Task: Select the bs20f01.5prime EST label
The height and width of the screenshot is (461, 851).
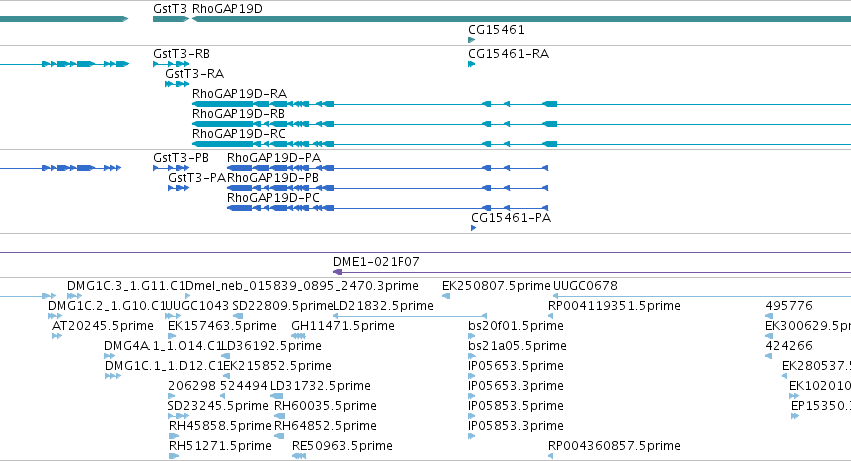Action: point(516,326)
